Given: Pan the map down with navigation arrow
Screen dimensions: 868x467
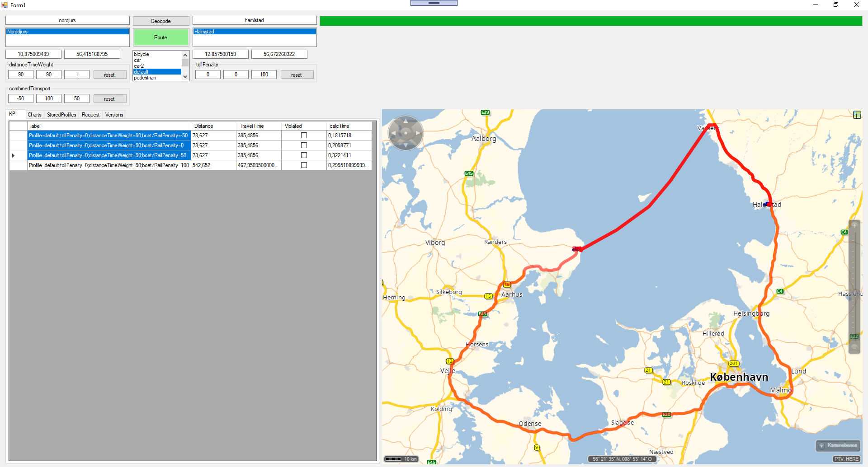Looking at the screenshot, I should click(406, 145).
